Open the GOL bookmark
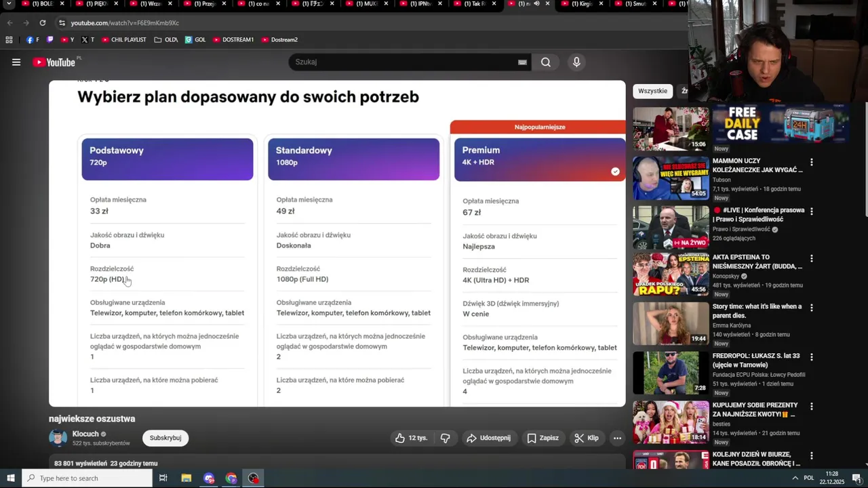 [195, 40]
